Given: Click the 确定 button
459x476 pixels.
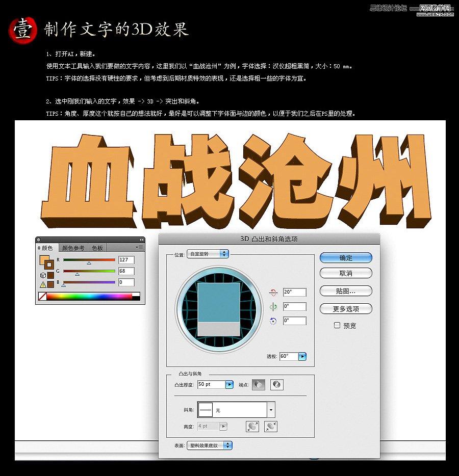Looking at the screenshot, I should [346, 258].
